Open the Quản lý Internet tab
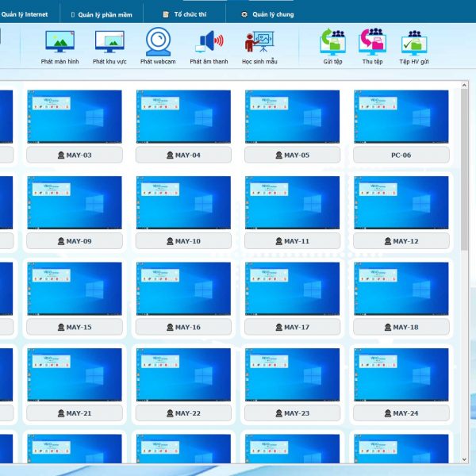 click(25, 14)
